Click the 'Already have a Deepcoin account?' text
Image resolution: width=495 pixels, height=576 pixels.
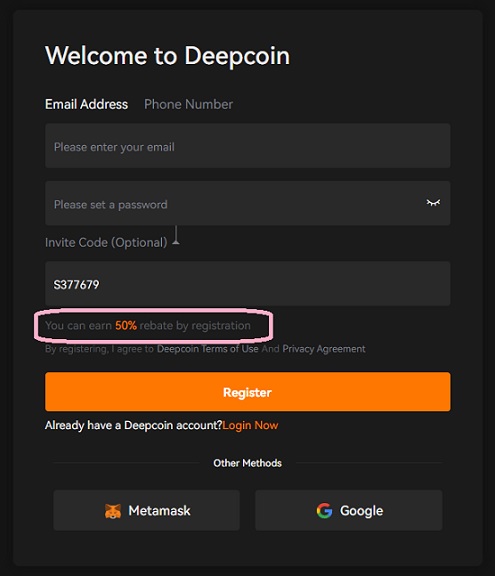coord(134,425)
